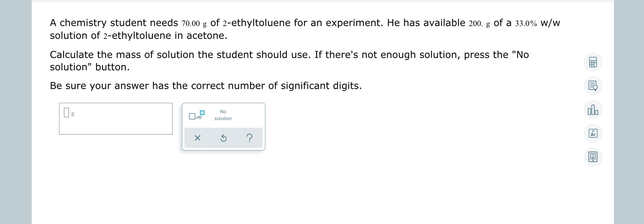Screen dimensions: 644x224
Task: Open the periodic table via the Ar icon
Action: (x=593, y=133)
